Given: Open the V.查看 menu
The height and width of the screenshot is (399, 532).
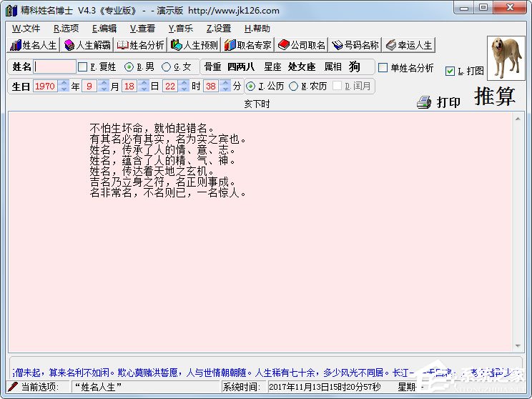Looking at the screenshot, I should [x=142, y=29].
